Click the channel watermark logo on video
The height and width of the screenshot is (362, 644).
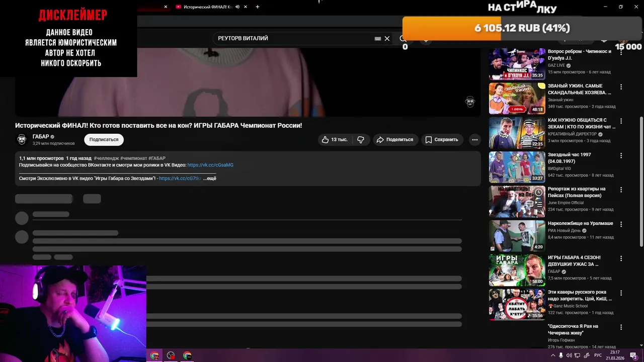(470, 102)
